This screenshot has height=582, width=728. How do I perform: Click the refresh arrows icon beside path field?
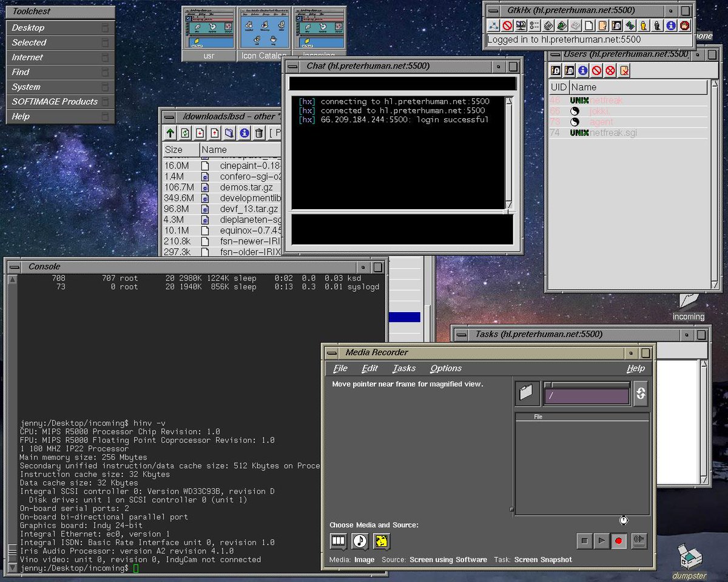[x=641, y=393]
